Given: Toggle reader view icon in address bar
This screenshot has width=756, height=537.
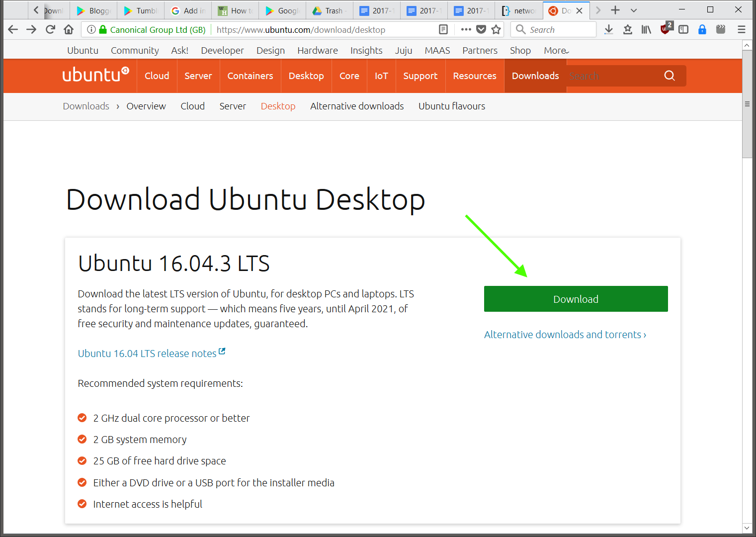Looking at the screenshot, I should [x=443, y=30].
